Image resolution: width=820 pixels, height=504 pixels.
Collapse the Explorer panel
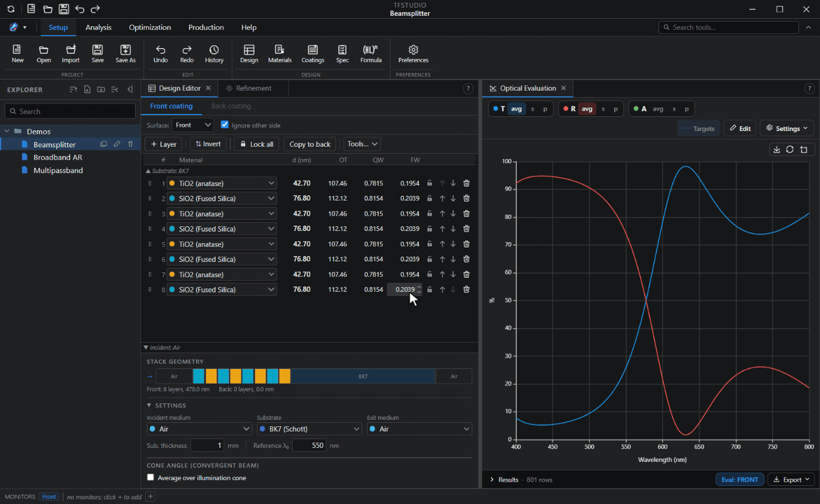tap(130, 90)
